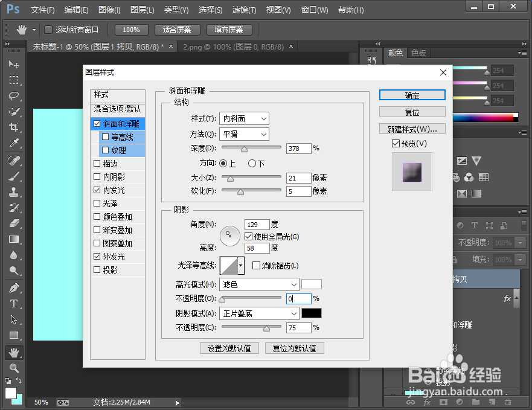The height and width of the screenshot is (410, 532).
Task: Click the 确定 button
Action: point(412,95)
